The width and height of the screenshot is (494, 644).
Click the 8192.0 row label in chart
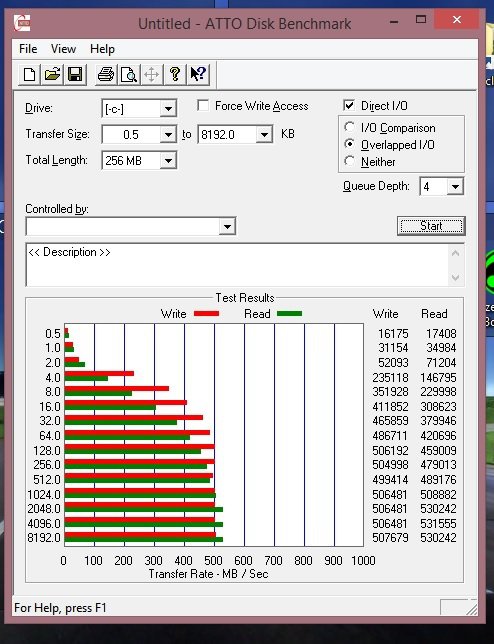pyautogui.click(x=44, y=537)
